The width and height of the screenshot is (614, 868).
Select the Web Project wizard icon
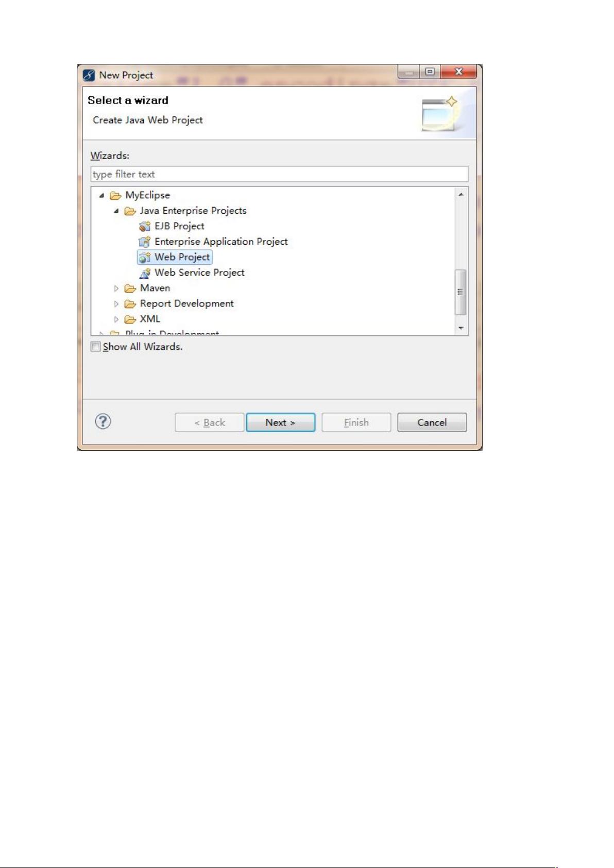[145, 257]
